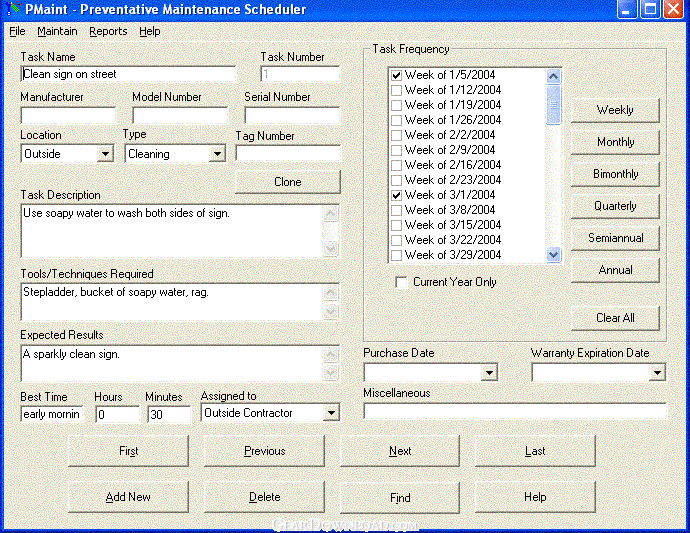Click the Minutes field
The image size is (690, 533).
coord(169,415)
